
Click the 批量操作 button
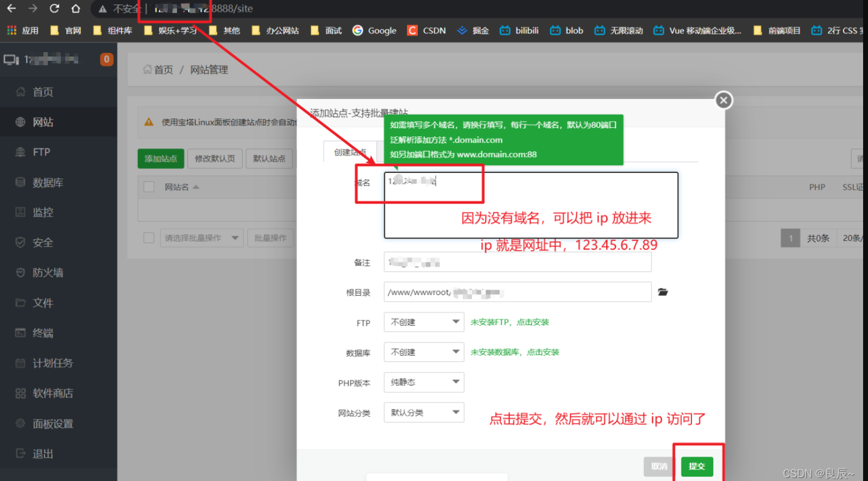[x=271, y=238]
